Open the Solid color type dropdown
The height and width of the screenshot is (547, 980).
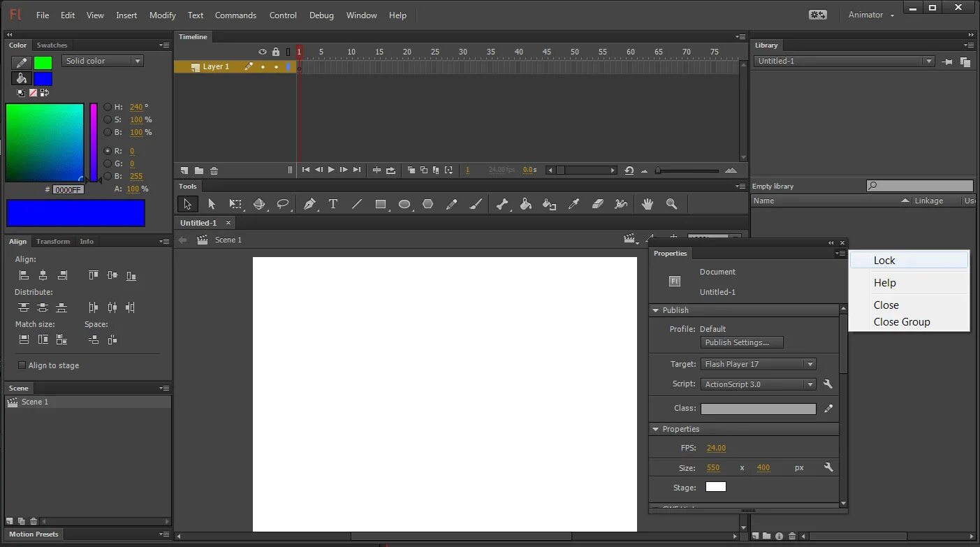(102, 61)
